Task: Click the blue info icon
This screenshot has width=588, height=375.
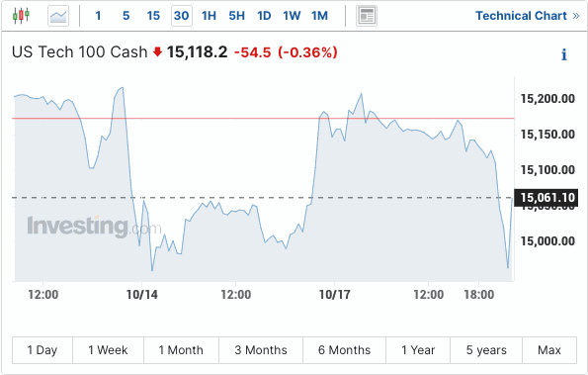Action: tap(563, 54)
